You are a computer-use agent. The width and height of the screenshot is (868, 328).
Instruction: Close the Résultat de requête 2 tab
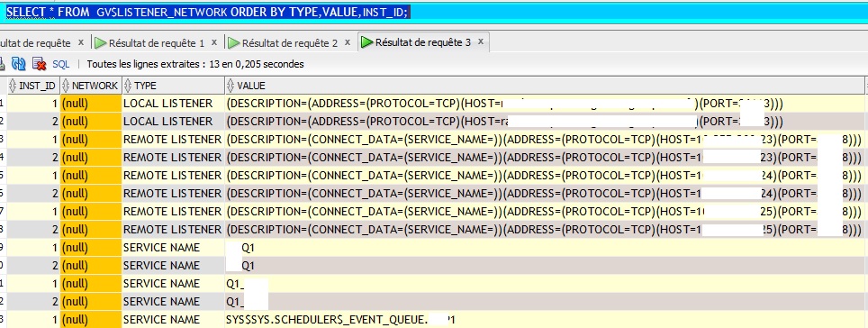tap(348, 42)
